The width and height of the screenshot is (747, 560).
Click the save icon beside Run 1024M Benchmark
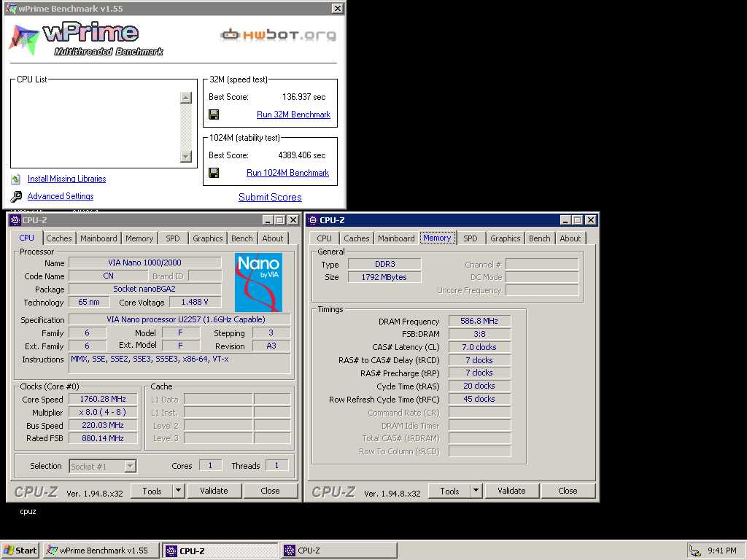click(x=214, y=173)
